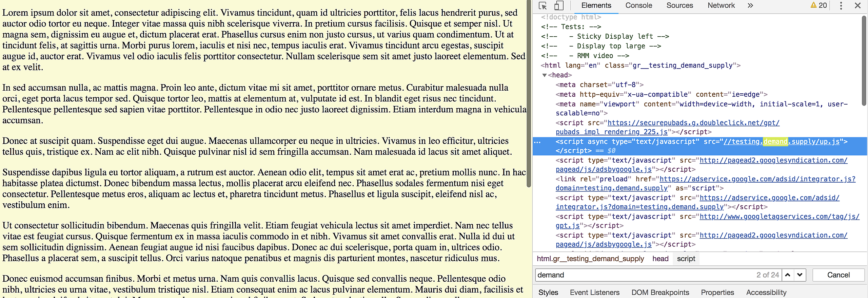Switch to the Sources tab
Viewport: 868px width, 298px height.
(x=679, y=5)
